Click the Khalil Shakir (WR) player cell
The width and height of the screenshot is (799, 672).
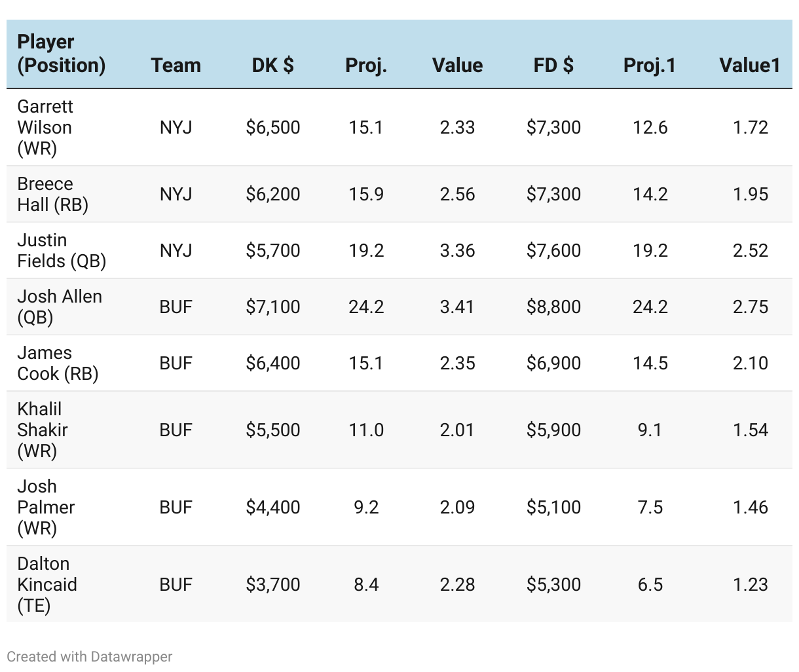click(x=42, y=430)
